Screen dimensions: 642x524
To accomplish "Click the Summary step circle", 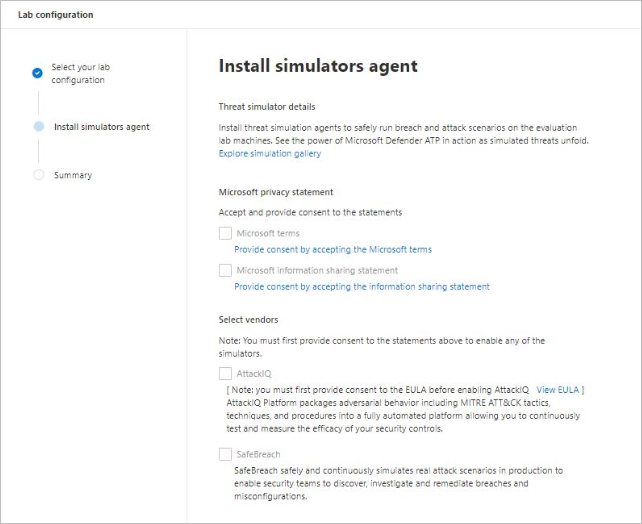I will pos(38,175).
